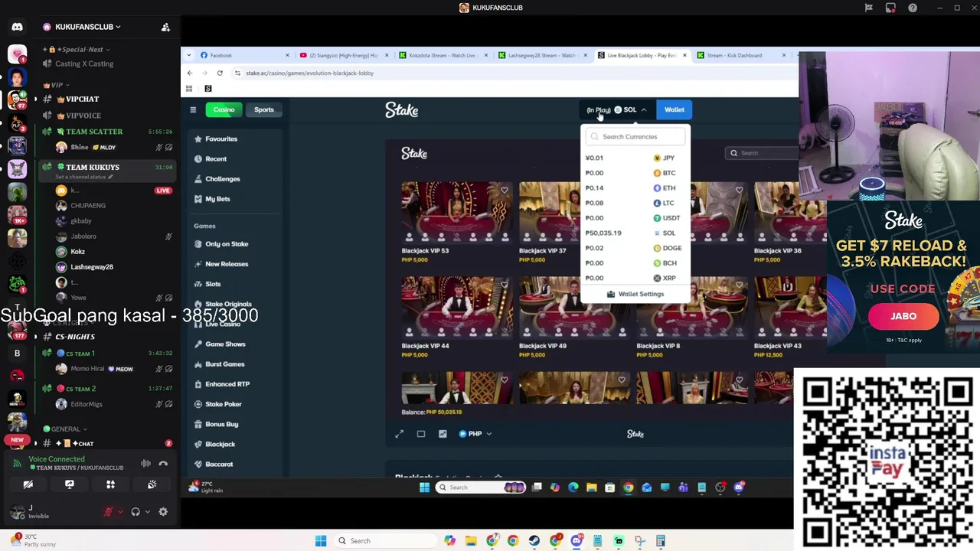Open the Chrome browser bookmarks apps grid
980x551 pixels.
tap(189, 89)
